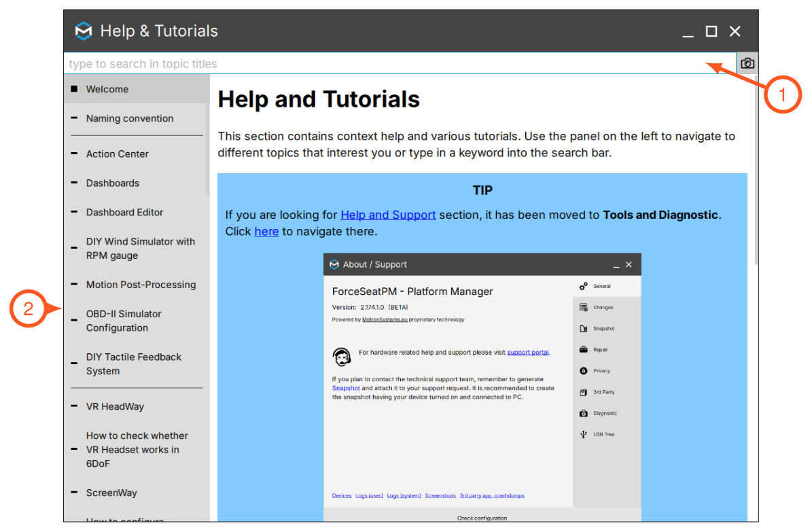Click the support agent headset icon

coord(341,357)
